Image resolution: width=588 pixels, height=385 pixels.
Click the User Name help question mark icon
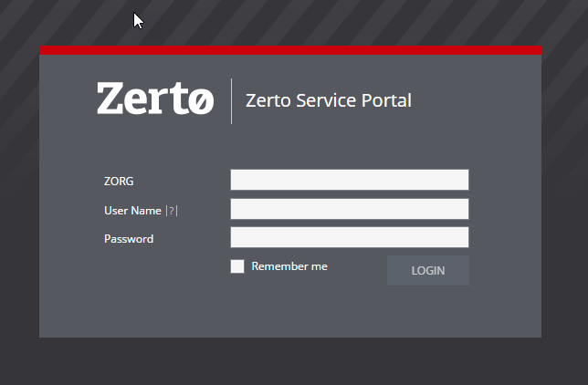click(x=172, y=211)
